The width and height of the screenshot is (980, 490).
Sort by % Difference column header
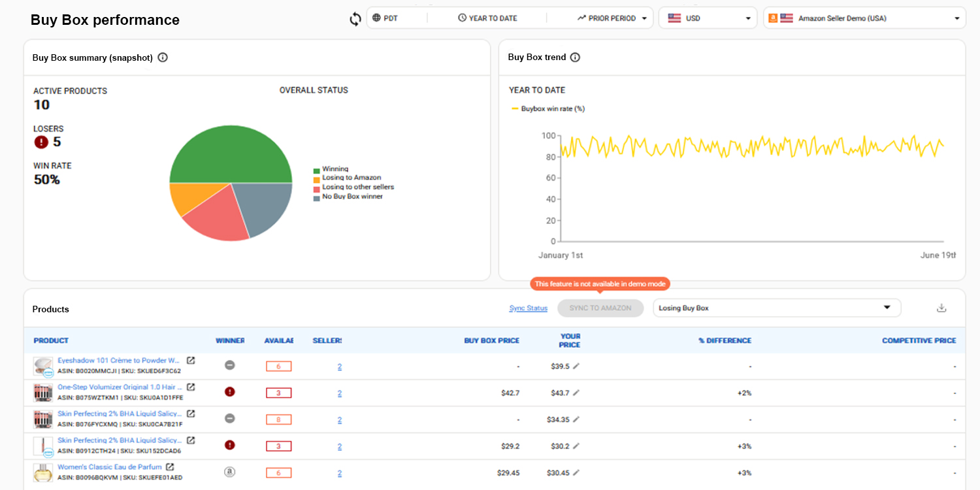click(726, 340)
